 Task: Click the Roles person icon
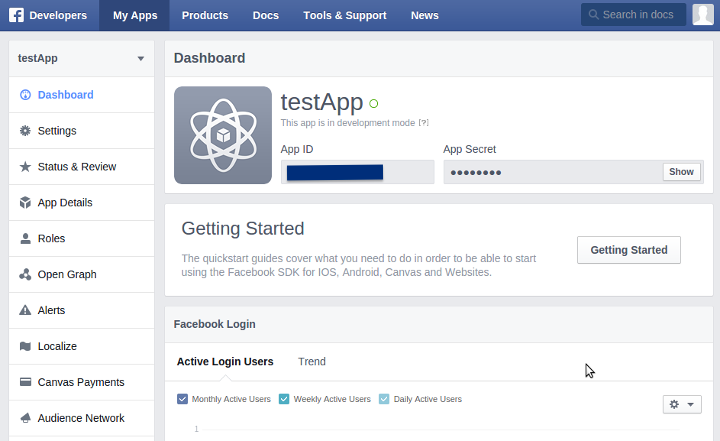coord(25,238)
